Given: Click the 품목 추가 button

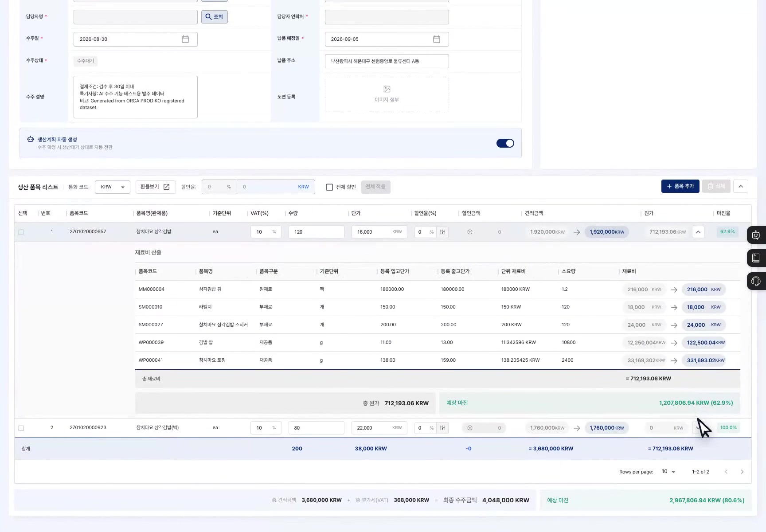Looking at the screenshot, I should [x=680, y=186].
